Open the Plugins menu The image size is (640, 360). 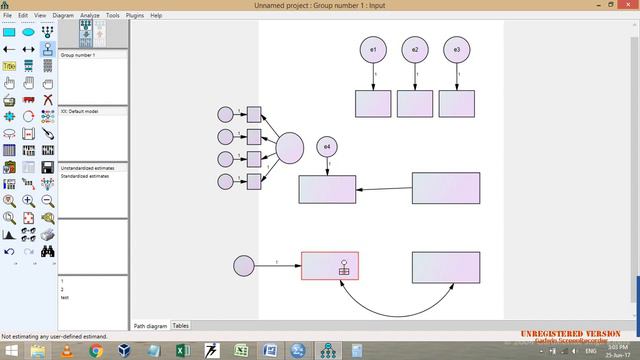135,16
